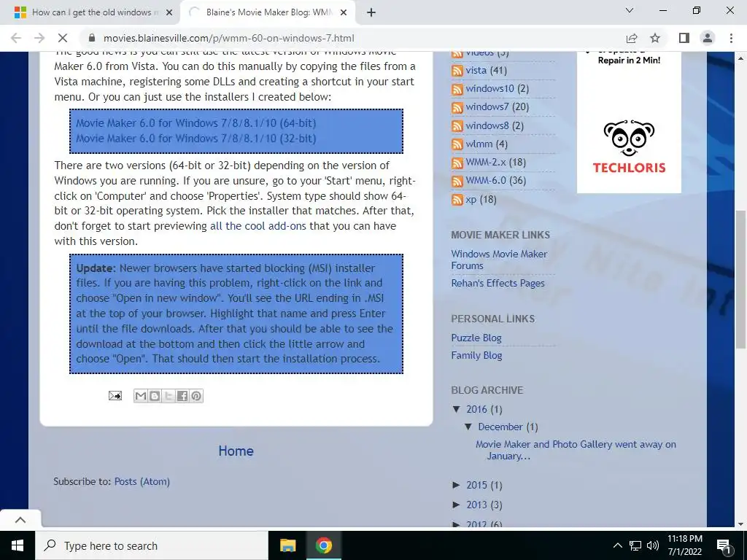Open 'Movie Maker and Photo Gallery went away' post
747x560 pixels.
(576, 450)
